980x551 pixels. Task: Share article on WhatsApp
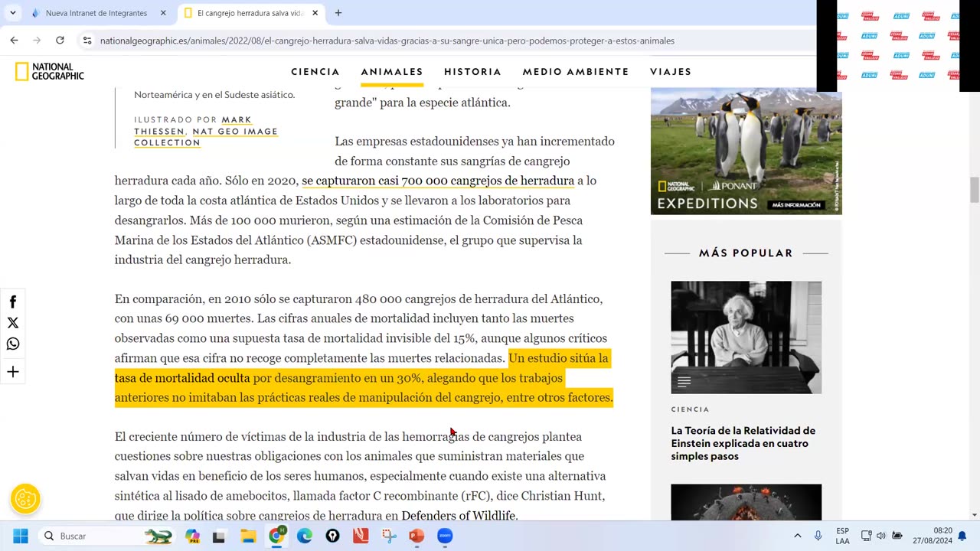click(13, 344)
